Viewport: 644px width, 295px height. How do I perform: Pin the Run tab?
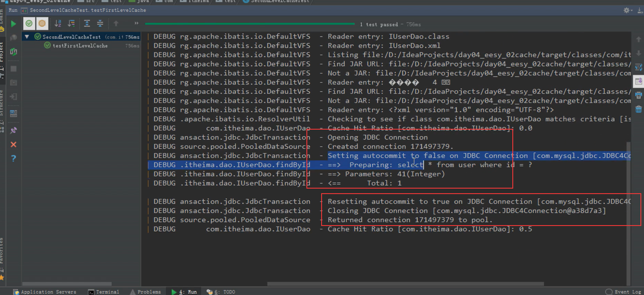(x=13, y=130)
